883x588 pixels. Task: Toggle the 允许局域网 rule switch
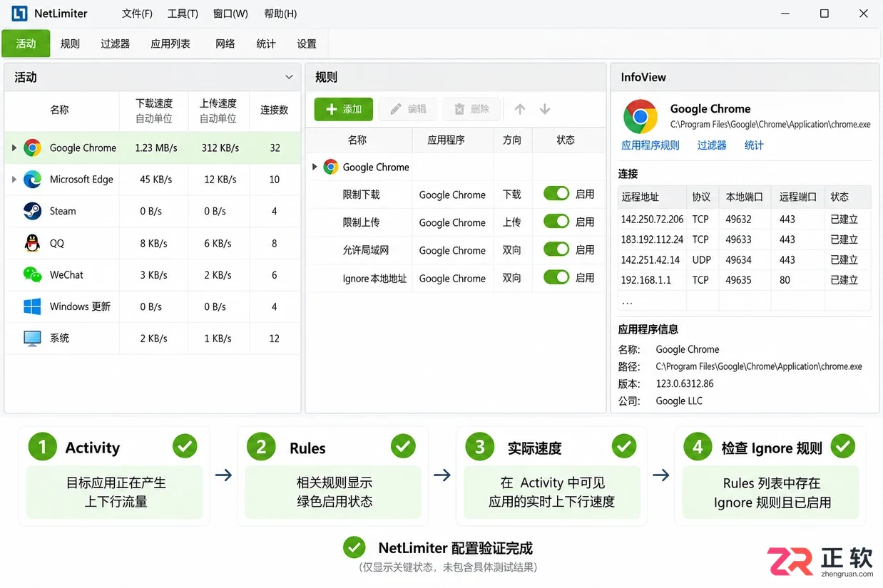pyautogui.click(x=556, y=249)
